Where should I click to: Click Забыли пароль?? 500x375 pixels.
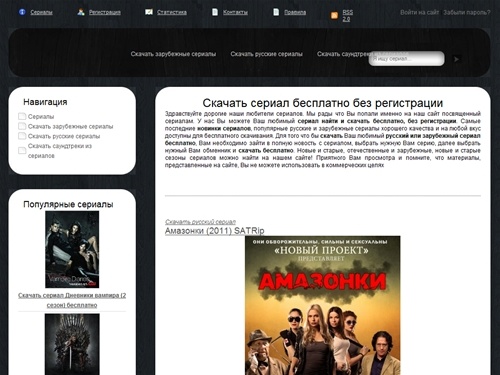pos(467,12)
